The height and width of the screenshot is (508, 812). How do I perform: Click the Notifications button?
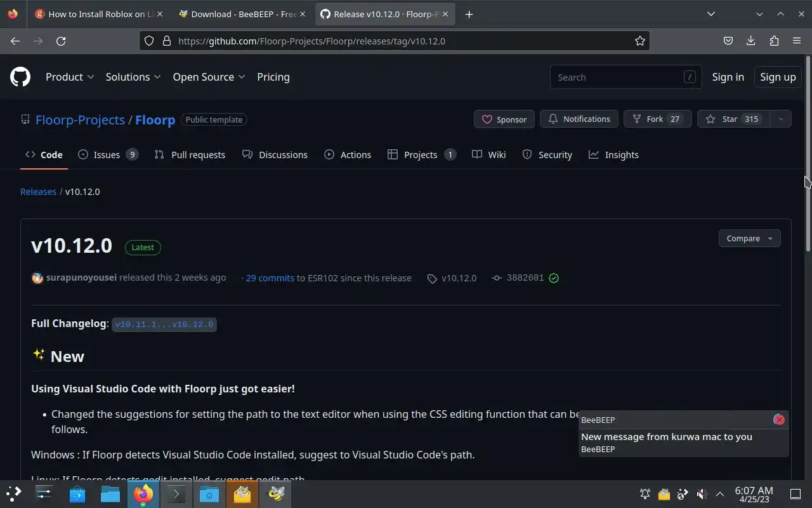pos(579,119)
